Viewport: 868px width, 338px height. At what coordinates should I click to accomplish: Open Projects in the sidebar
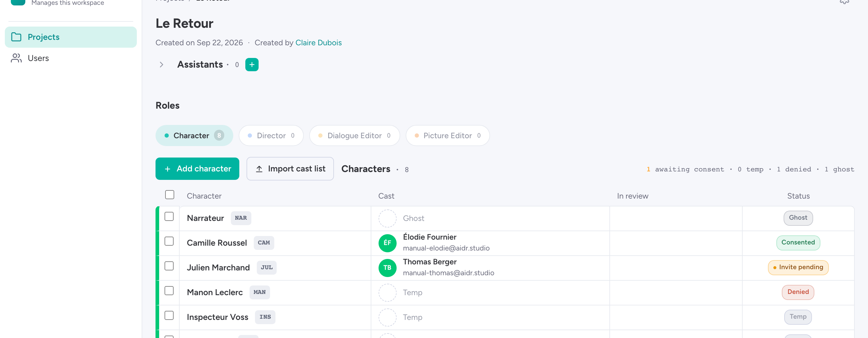point(71,37)
